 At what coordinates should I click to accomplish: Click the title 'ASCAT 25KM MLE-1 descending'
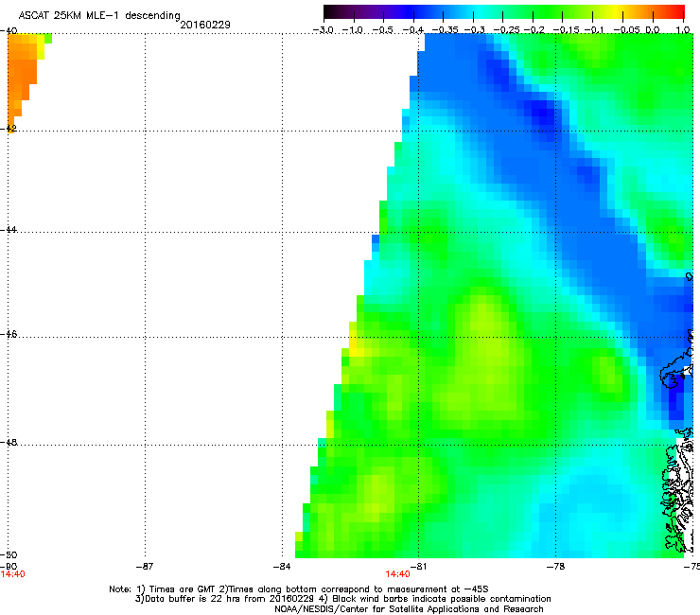99,16
